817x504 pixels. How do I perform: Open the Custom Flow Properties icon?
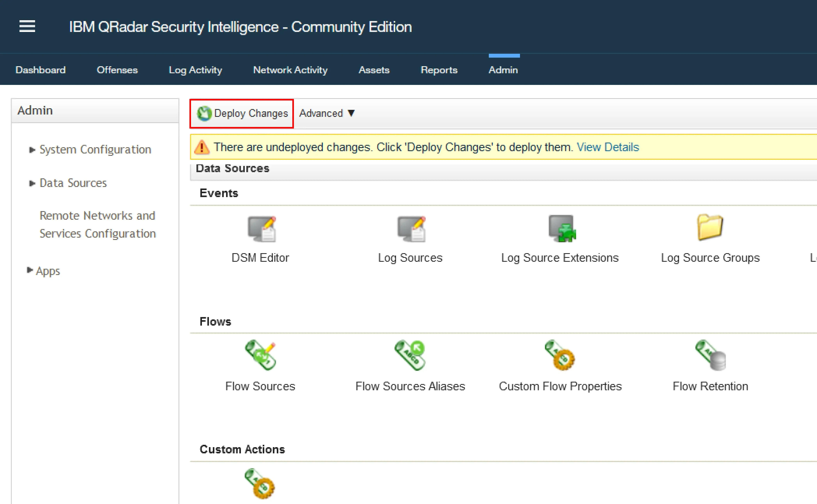tap(560, 355)
